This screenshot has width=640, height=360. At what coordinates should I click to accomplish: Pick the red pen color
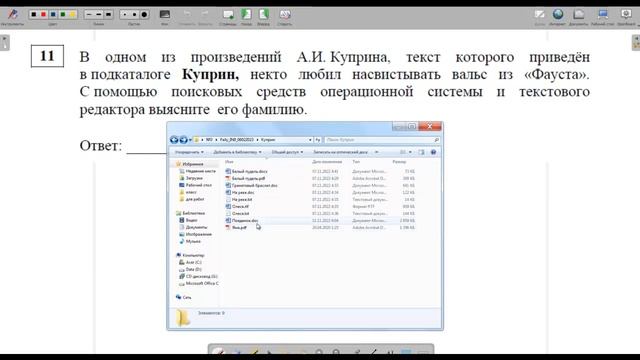(x=43, y=14)
